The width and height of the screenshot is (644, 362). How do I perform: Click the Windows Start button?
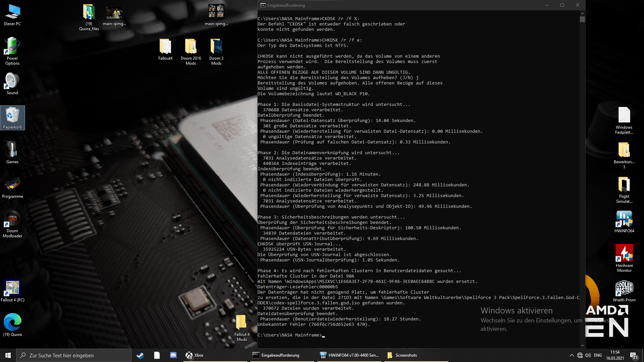pyautogui.click(x=8, y=355)
